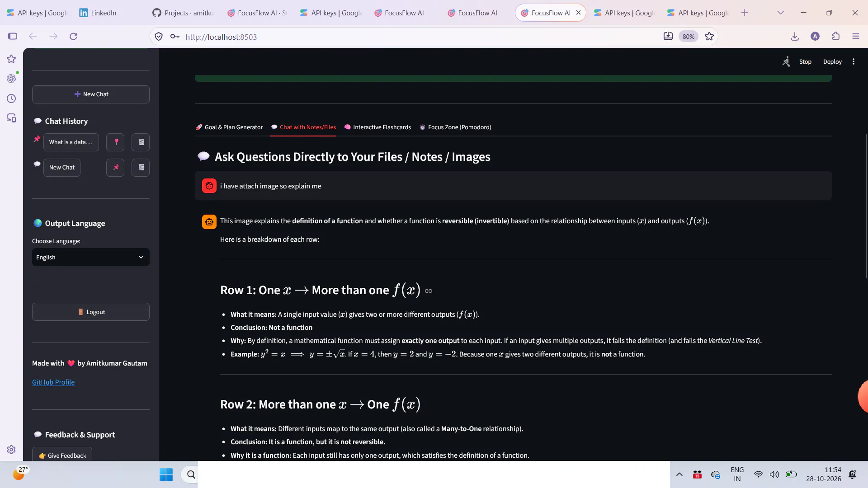Viewport: 868px width, 488px height.
Task: Click the Logout button
Action: pyautogui.click(x=91, y=312)
